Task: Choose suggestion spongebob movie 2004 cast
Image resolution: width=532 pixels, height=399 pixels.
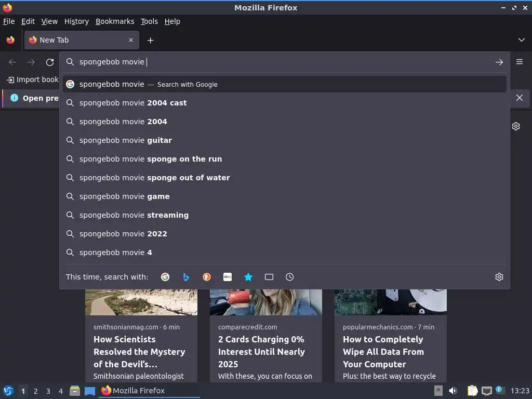Action: tap(284, 103)
